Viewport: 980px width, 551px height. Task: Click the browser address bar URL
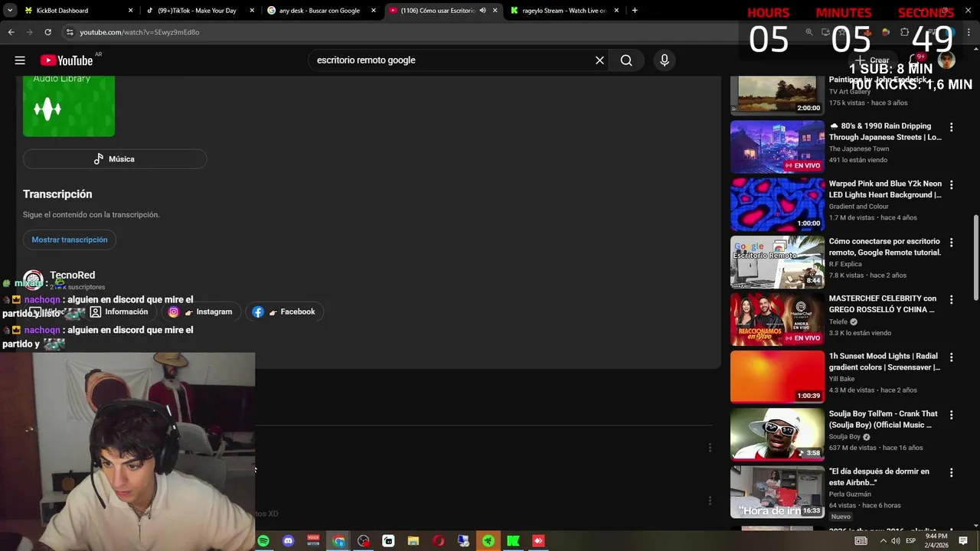[139, 32]
